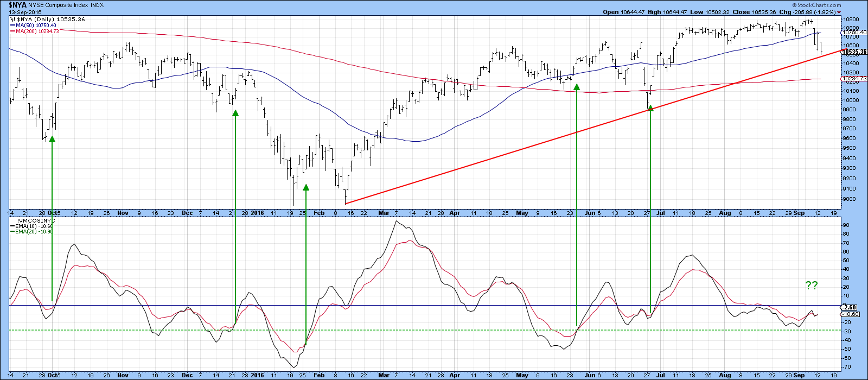Click the 90 label on the indicator axis
The width and height of the screenshot is (868, 380).
click(846, 225)
